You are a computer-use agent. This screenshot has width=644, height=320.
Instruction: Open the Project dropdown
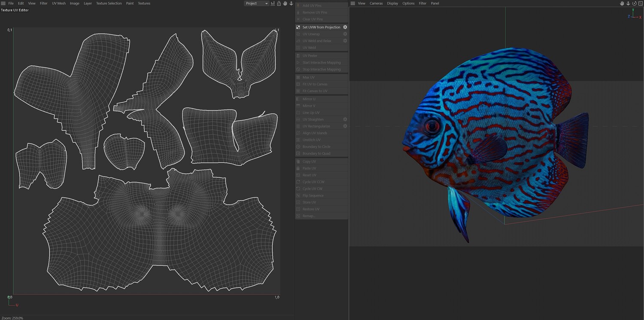click(x=256, y=3)
